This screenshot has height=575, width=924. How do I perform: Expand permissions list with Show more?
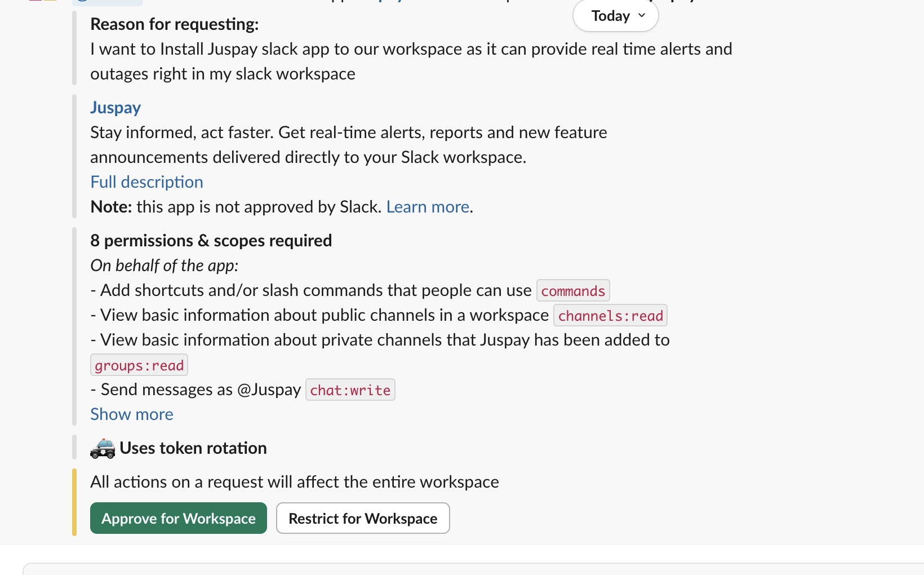(132, 414)
